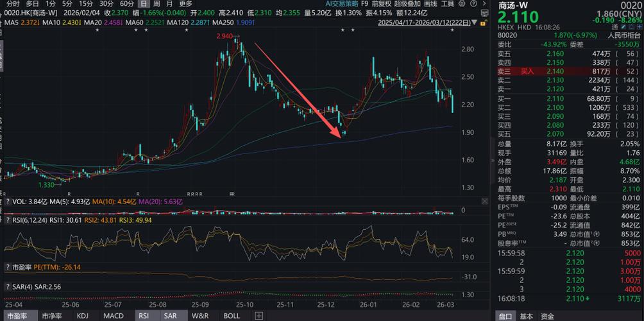
Task: Select the 30分 timeframe
Action: (106, 4)
